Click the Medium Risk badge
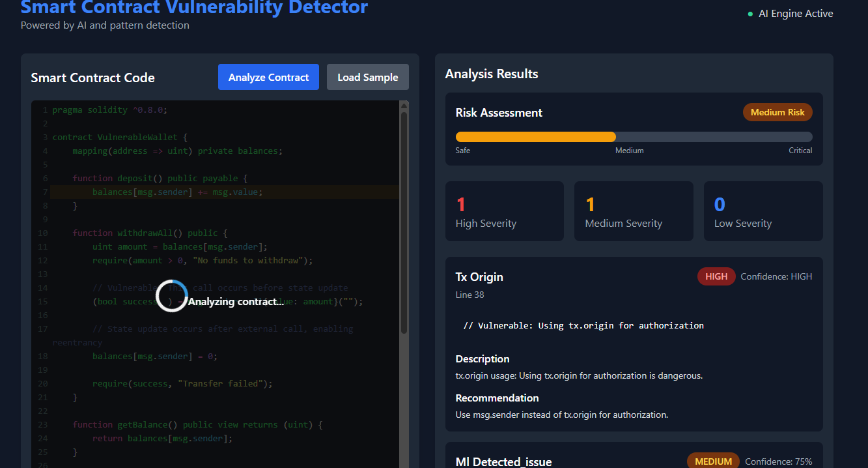868x468 pixels. pyautogui.click(x=777, y=112)
